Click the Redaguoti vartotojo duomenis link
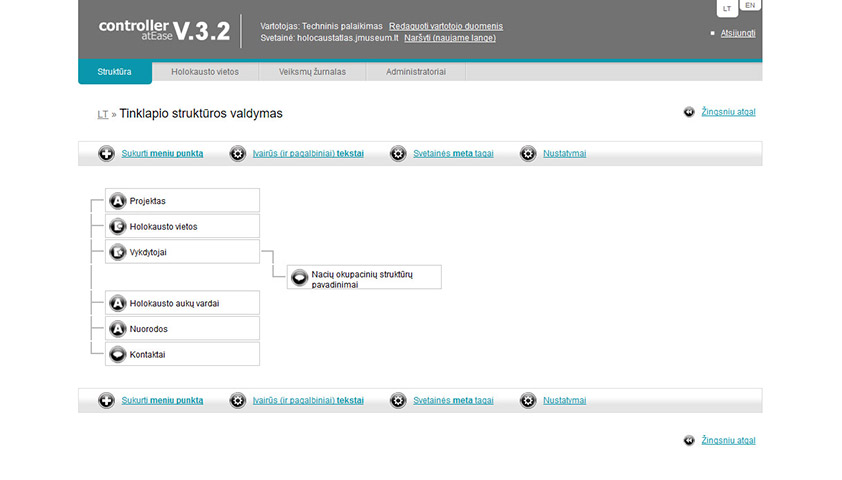 446,26
